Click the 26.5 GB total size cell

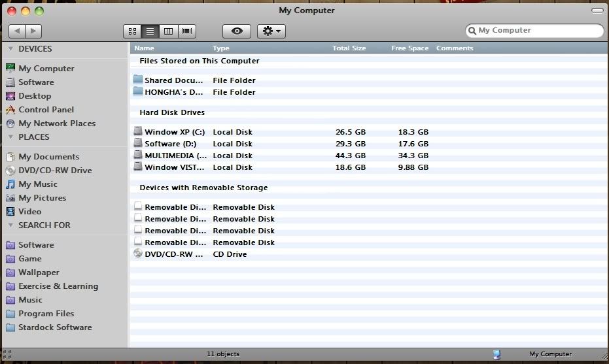pyautogui.click(x=351, y=132)
